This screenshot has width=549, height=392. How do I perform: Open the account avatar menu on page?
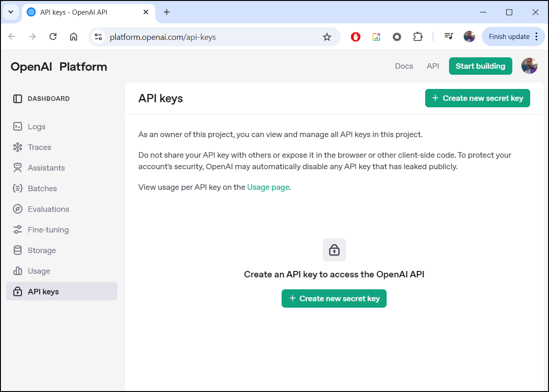(x=529, y=66)
